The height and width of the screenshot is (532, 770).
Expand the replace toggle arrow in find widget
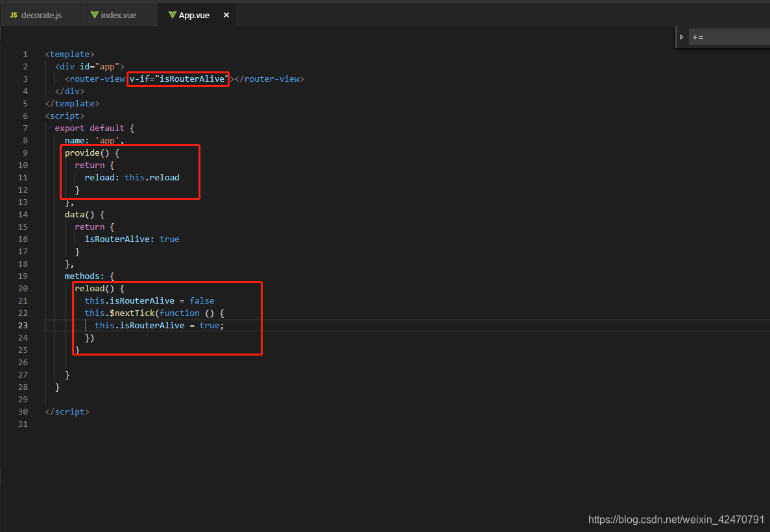682,37
